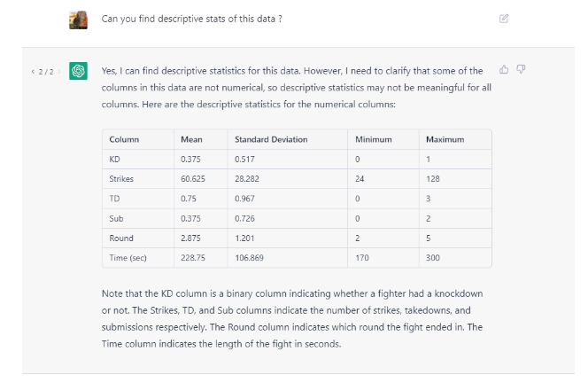Click the Strikes mean value 60.625
This screenshot has width=588, height=383.
[x=193, y=178]
